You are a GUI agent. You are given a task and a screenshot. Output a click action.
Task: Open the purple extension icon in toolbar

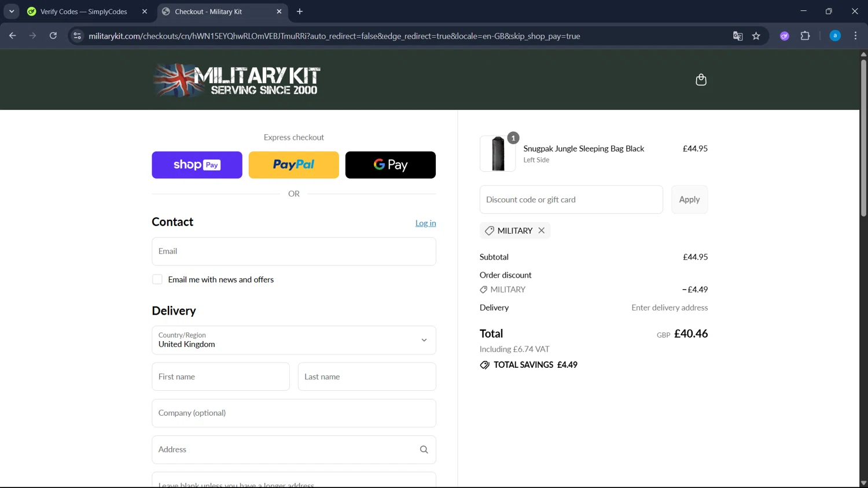tap(785, 36)
